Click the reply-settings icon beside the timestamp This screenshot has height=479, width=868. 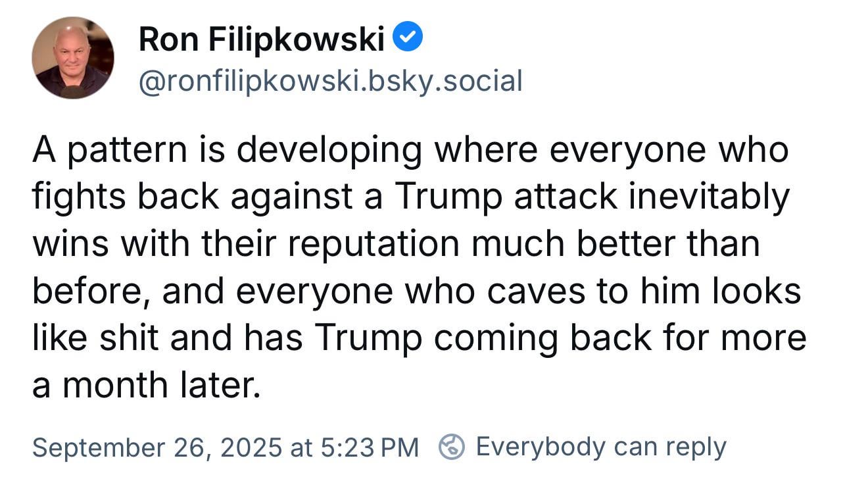pos(452,447)
